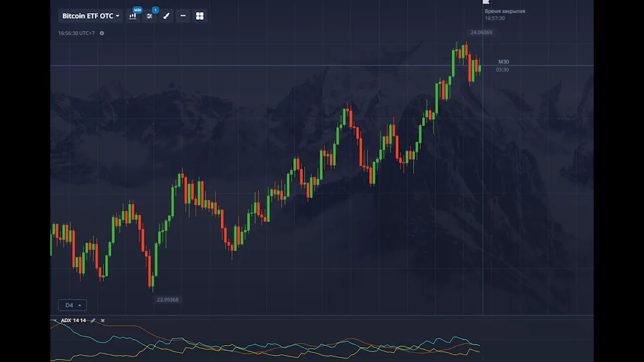Open chart type and M30 timeframe settings
The width and height of the screenshot is (644, 362).
pos(133,16)
